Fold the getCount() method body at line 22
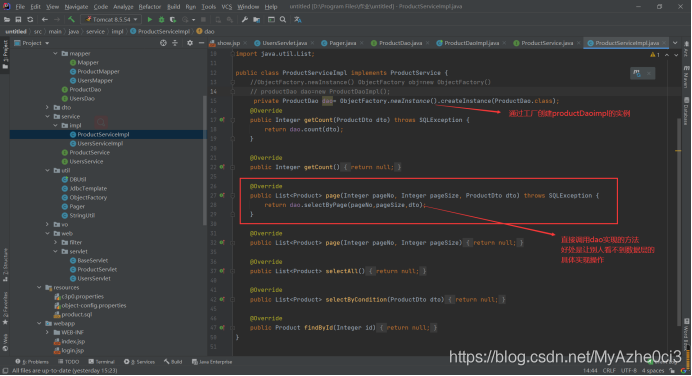The width and height of the screenshot is (692, 376). point(233,167)
